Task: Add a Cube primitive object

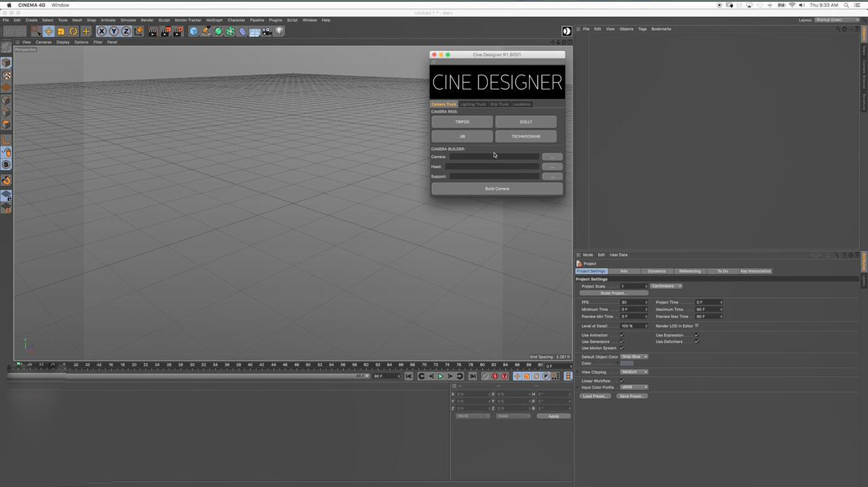Action: [x=193, y=31]
